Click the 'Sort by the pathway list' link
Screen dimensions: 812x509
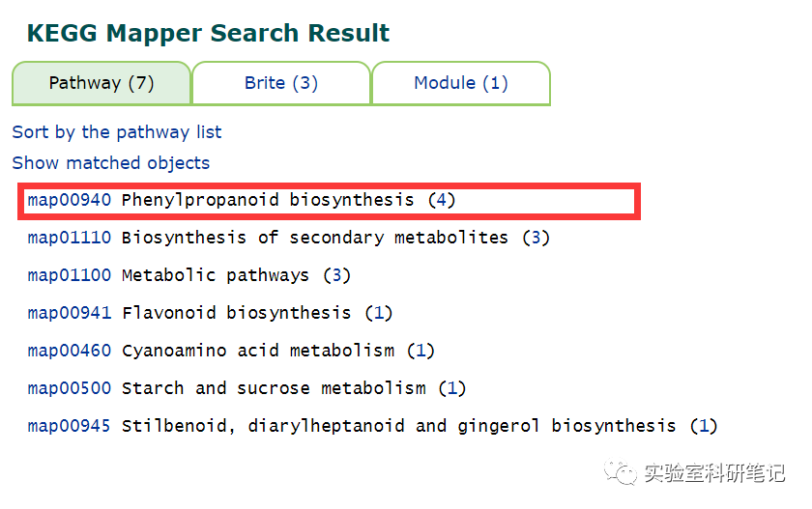117,132
